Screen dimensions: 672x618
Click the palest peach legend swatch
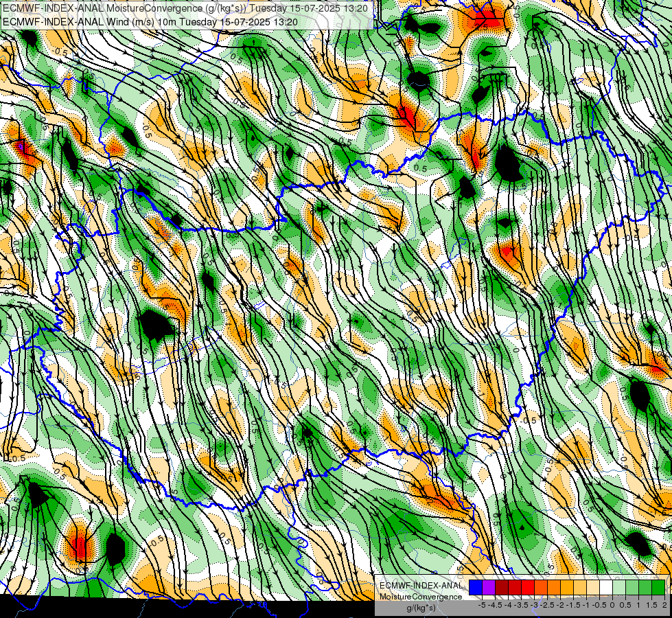(592, 588)
